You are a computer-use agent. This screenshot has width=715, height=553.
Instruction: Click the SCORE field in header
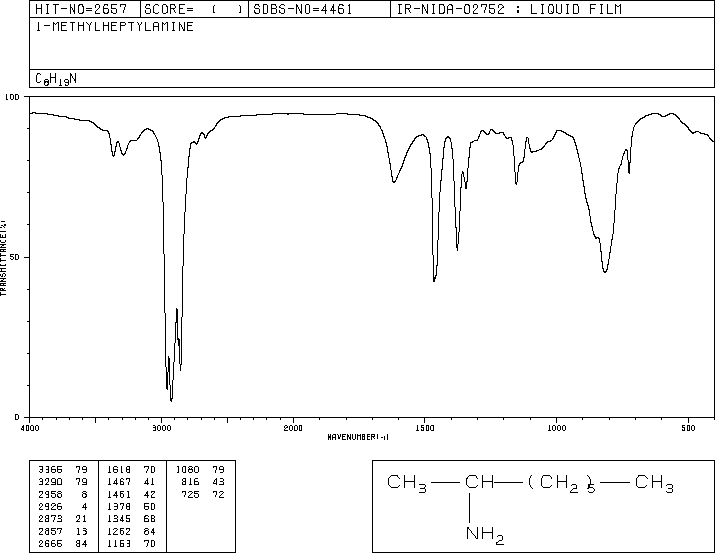[x=194, y=9]
